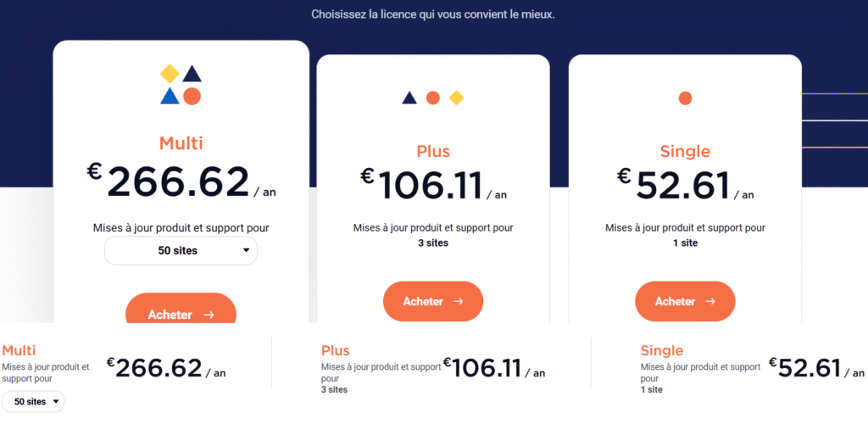Screen dimensions: 868x424
Task: Click the blue triangle in the Multi icon
Action: 170,96
